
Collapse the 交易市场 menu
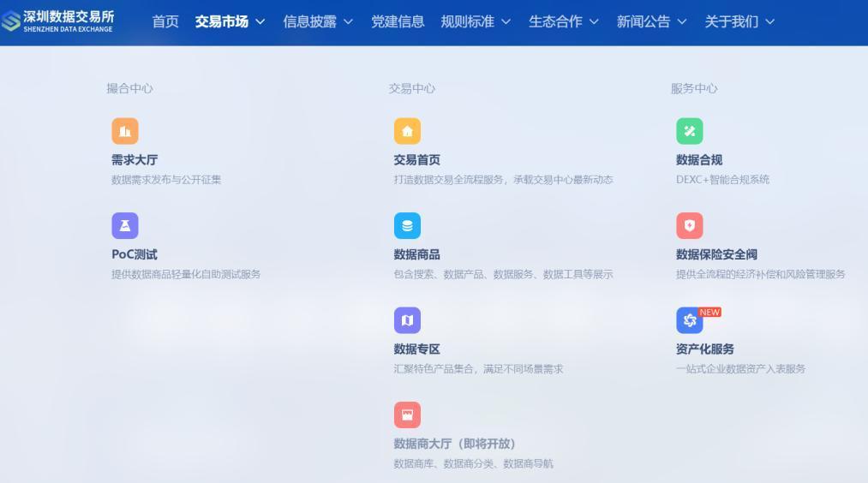[230, 21]
